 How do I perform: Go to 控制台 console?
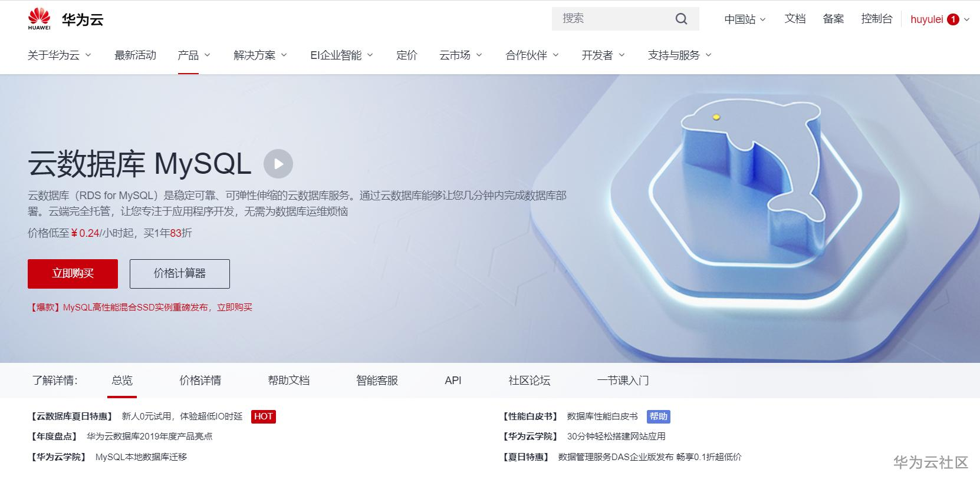(x=877, y=19)
